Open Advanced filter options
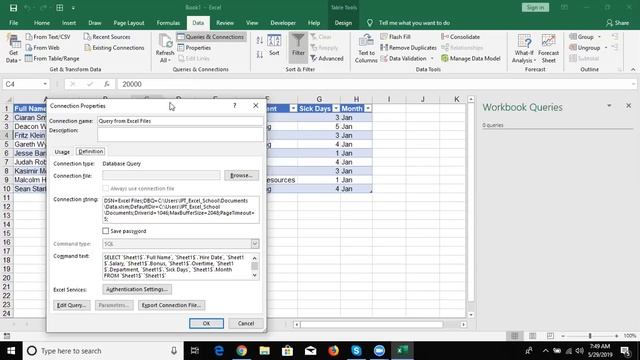640x360 pixels. click(x=327, y=58)
